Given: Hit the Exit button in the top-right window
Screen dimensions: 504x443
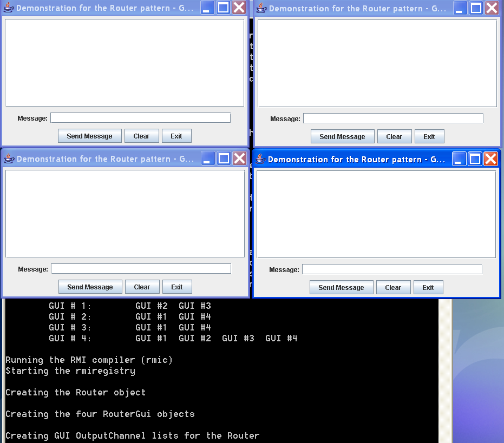Looking at the screenshot, I should coord(429,137).
